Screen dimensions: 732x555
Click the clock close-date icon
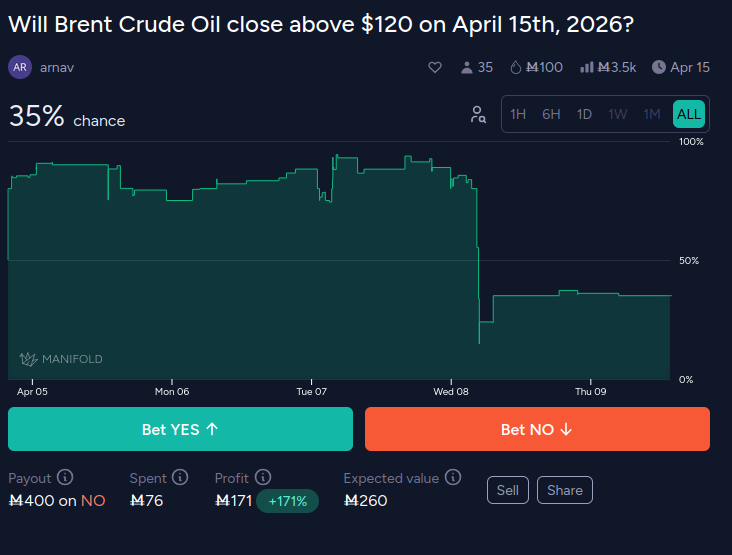(659, 67)
